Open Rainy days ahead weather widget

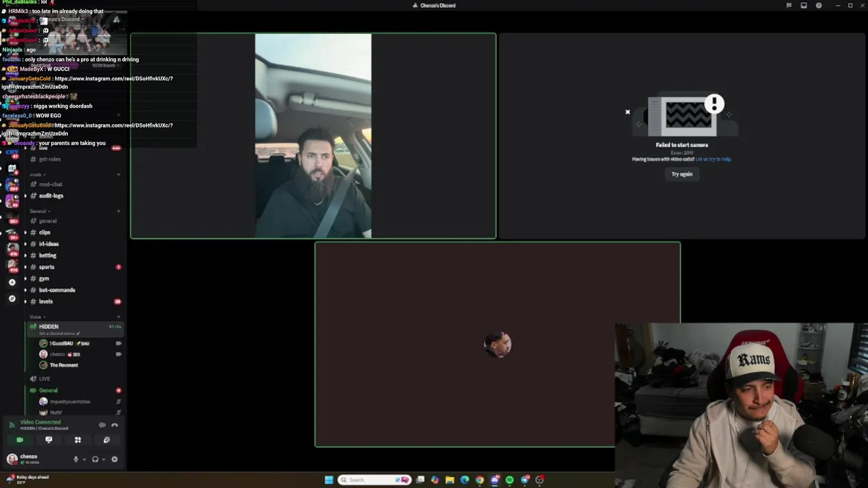[27, 479]
